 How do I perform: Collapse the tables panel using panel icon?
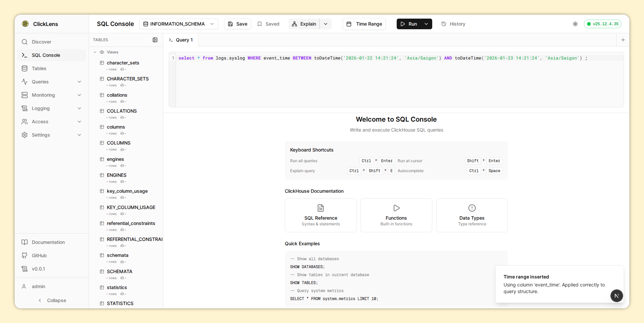[x=155, y=40]
